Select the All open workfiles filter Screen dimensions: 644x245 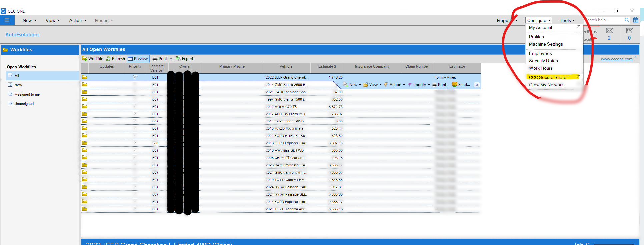[42, 76]
